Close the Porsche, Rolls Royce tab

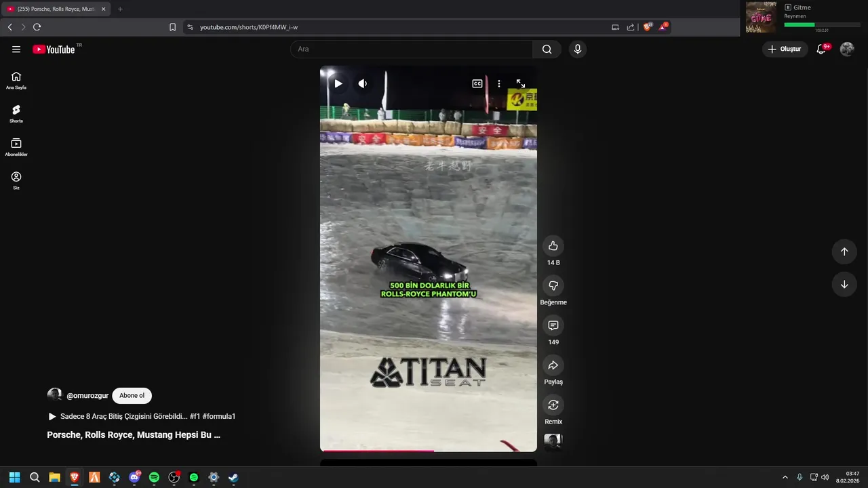pos(103,9)
